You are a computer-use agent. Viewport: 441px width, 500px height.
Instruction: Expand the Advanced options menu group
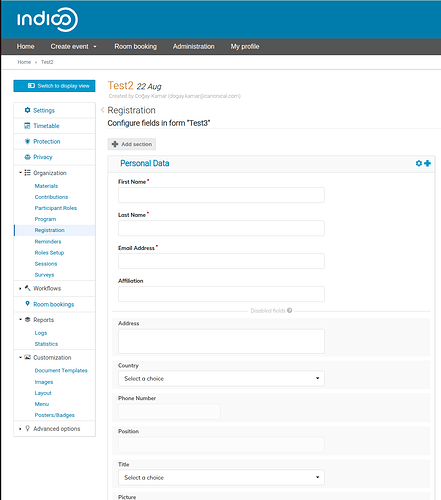55,429
